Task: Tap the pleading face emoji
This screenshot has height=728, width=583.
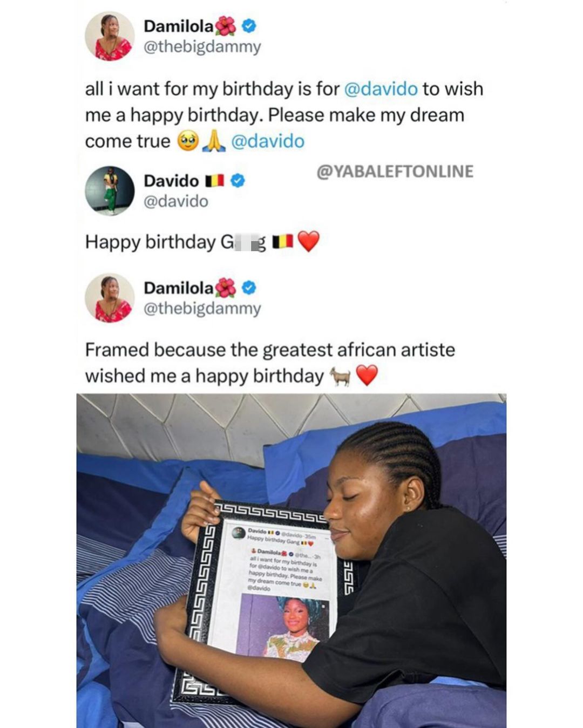Action: point(188,141)
